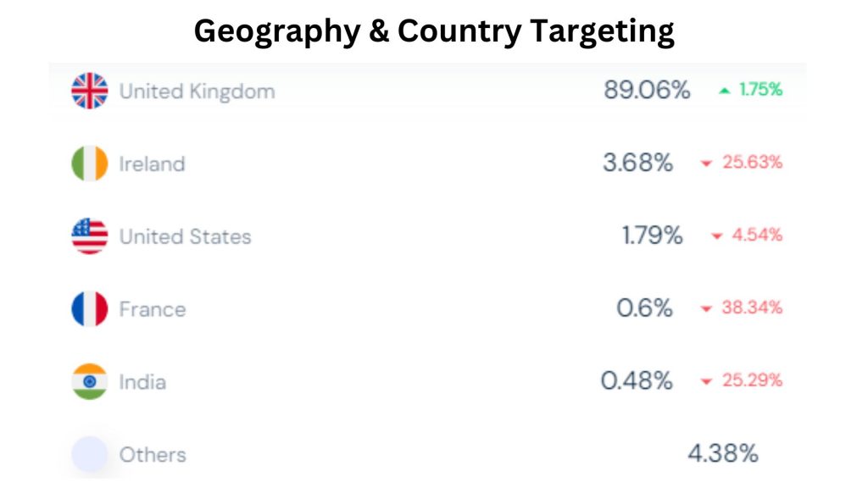Click the green up arrow beside 1.75%
This screenshot has width=868, height=488.
tap(724, 90)
